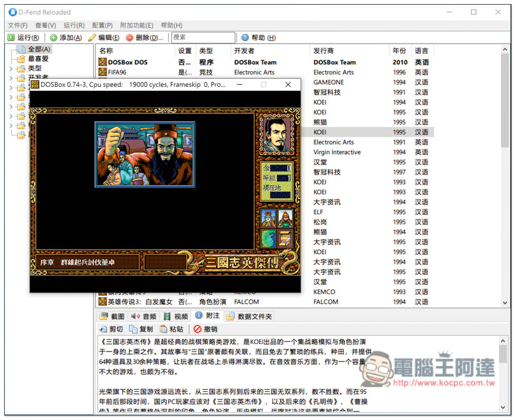Click the DOSBox DOS entry icon
The image size is (515, 420).
point(103,62)
